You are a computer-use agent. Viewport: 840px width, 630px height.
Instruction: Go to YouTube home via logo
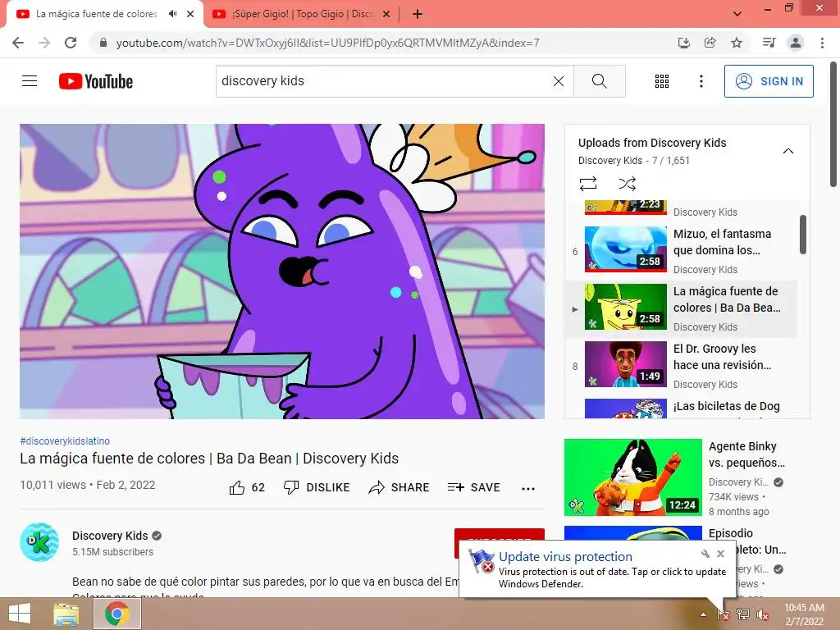coord(96,81)
